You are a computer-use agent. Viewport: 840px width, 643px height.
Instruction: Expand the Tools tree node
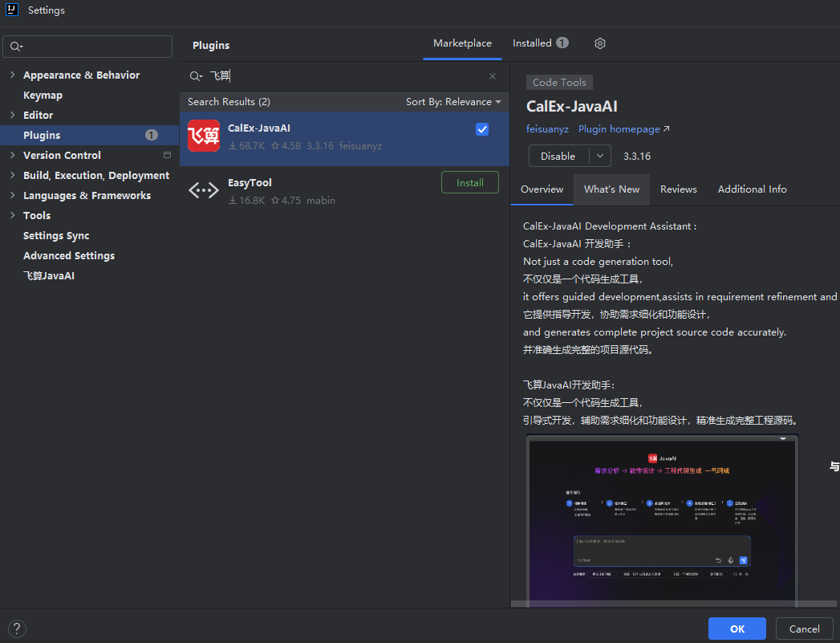(x=12, y=215)
